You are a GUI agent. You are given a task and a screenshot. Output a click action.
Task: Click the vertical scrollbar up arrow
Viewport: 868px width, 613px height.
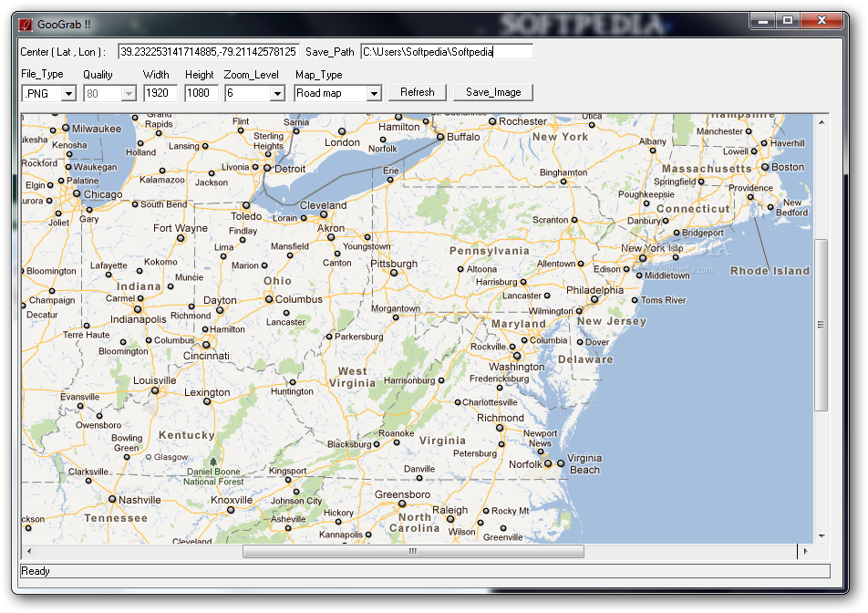pyautogui.click(x=821, y=122)
